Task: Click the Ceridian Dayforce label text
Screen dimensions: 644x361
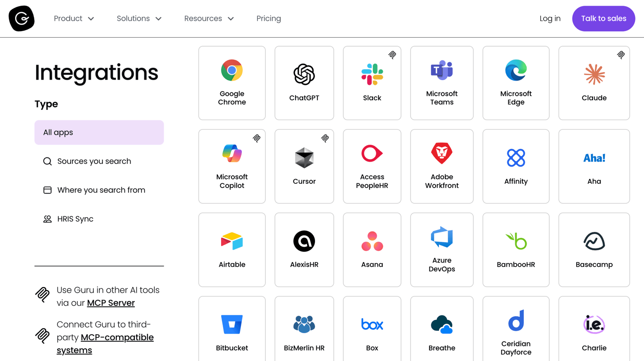Action: click(x=516, y=348)
